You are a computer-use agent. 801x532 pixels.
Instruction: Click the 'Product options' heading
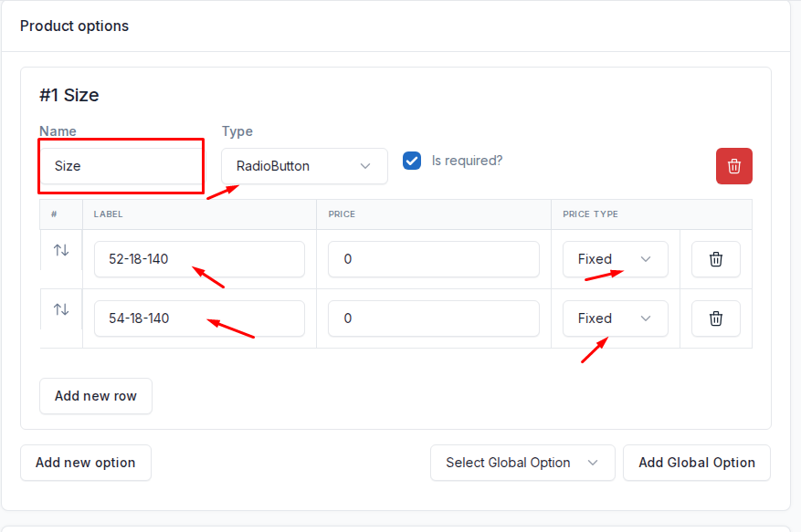click(75, 26)
